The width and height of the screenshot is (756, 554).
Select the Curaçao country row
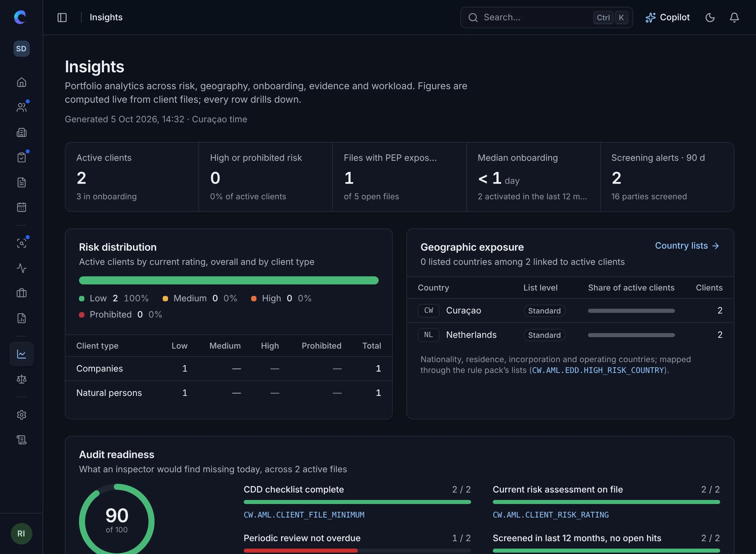click(x=570, y=310)
